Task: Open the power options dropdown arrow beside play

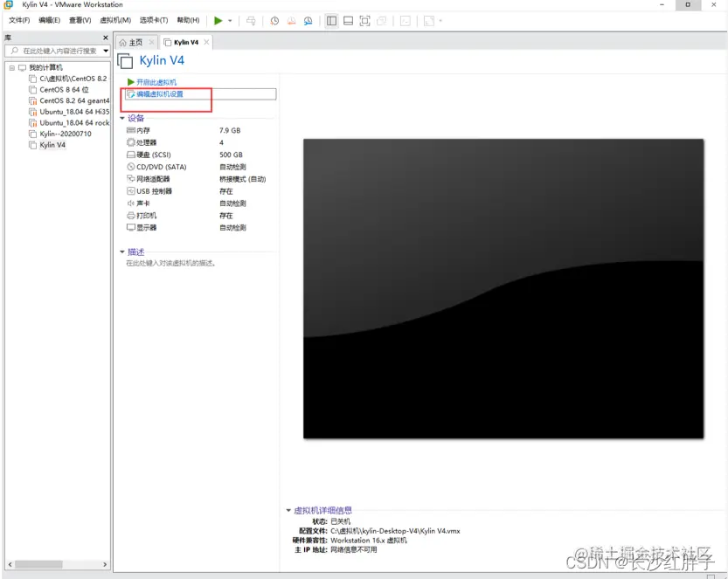Action: 230,21
